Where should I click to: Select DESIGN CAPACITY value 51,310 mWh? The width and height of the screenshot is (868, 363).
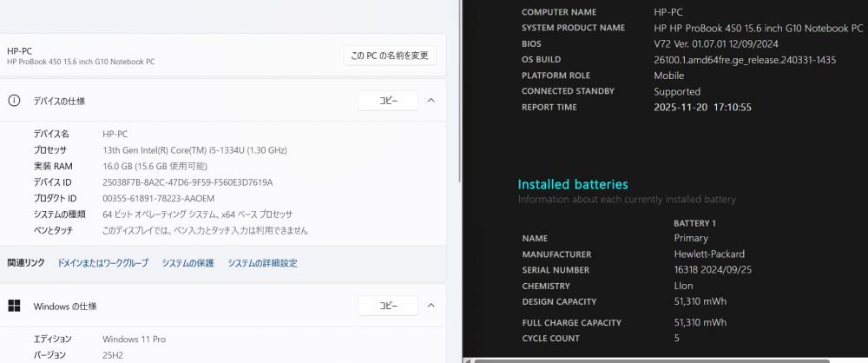[x=700, y=301]
